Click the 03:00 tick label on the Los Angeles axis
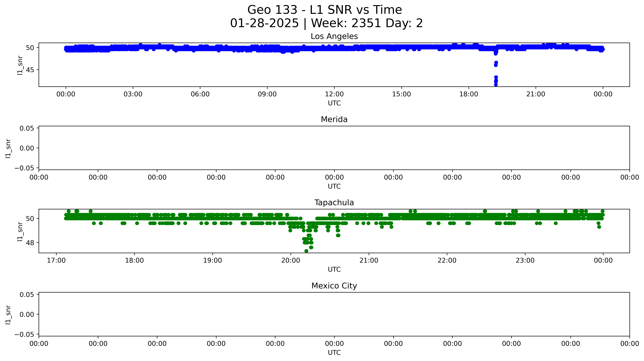The height and width of the screenshot is (361, 644). point(133,94)
